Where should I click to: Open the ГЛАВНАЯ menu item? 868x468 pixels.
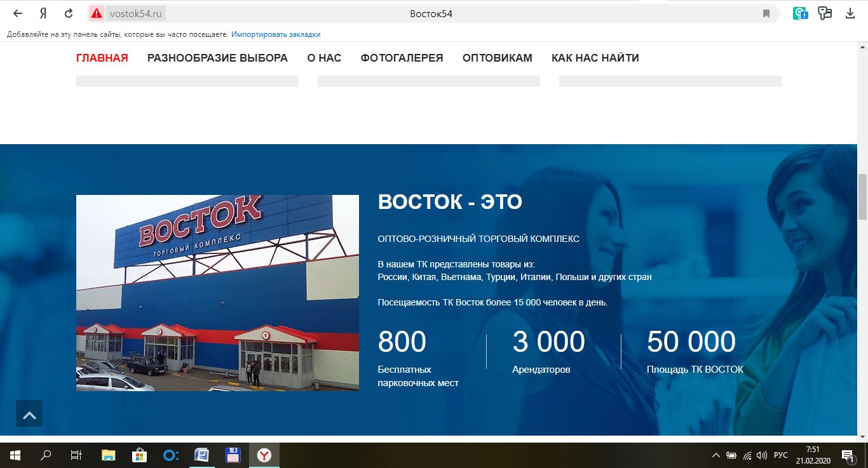(102, 58)
